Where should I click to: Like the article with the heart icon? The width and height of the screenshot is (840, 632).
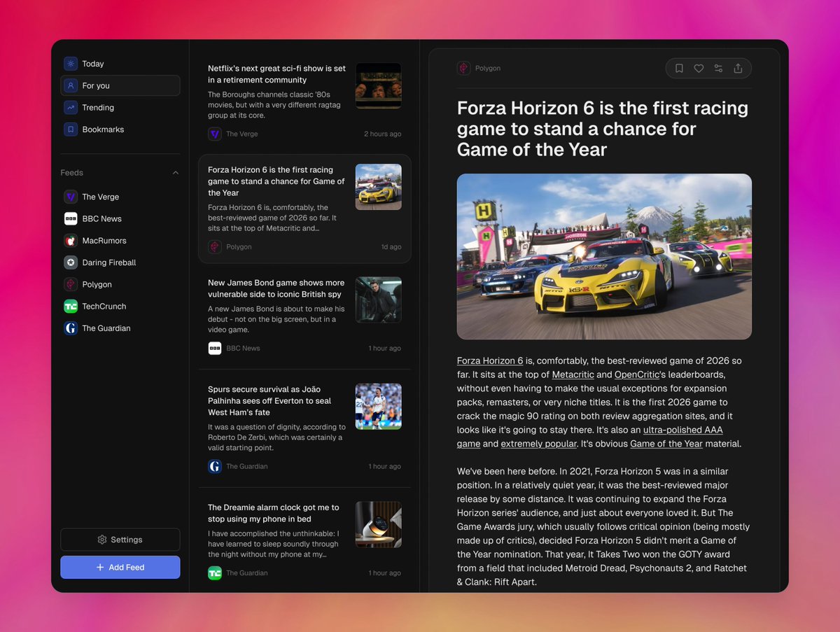[699, 68]
